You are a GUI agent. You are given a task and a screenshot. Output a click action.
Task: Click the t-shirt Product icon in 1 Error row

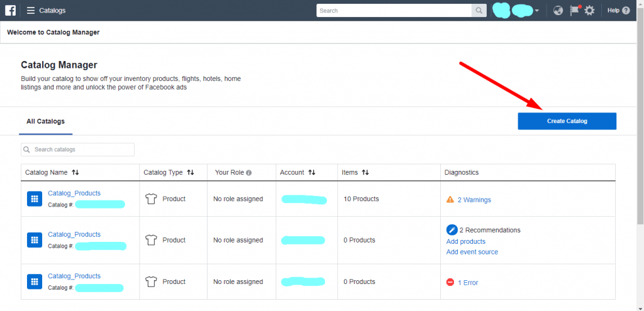[x=151, y=281]
